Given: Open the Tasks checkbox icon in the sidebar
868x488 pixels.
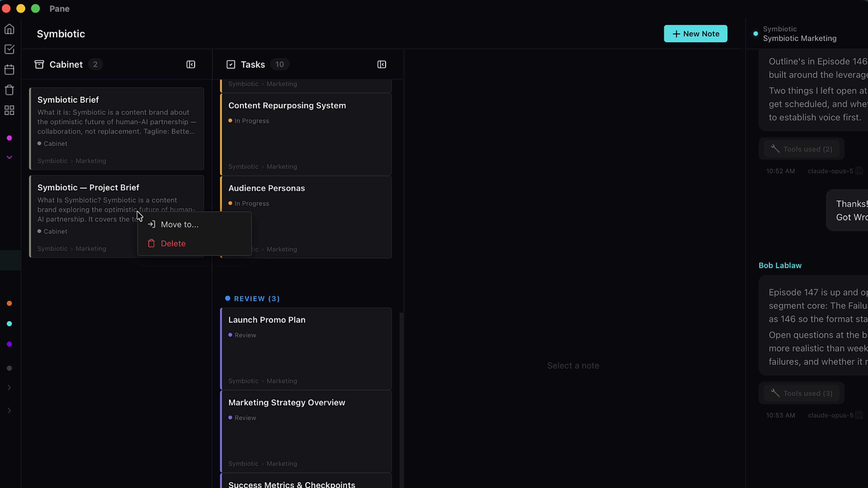Looking at the screenshot, I should (10, 49).
